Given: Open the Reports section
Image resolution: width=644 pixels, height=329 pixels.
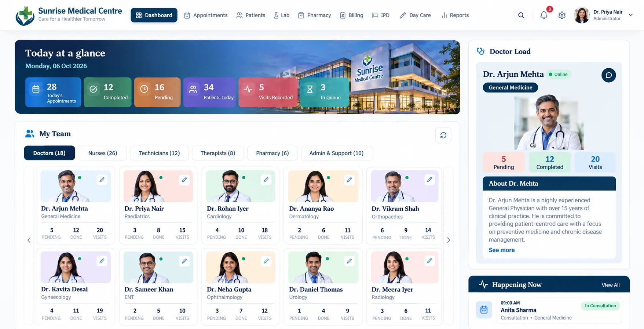Looking at the screenshot, I should pyautogui.click(x=455, y=15).
